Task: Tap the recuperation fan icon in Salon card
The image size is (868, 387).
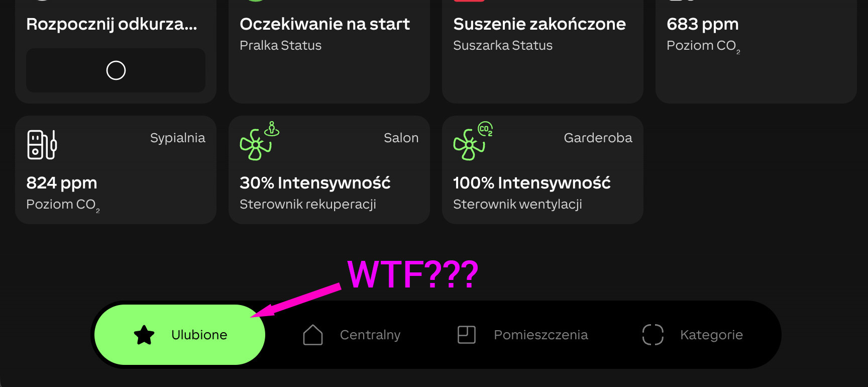Action: (x=260, y=141)
